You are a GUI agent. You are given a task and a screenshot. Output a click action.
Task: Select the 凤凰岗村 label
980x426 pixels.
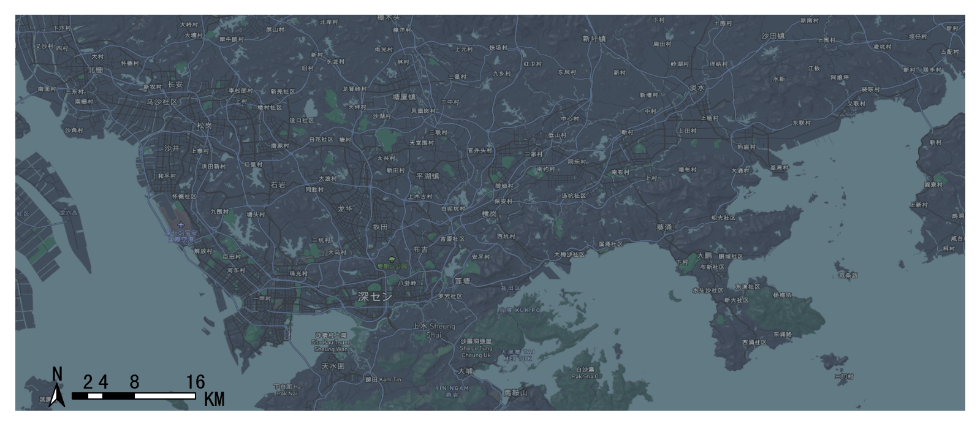(x=423, y=111)
